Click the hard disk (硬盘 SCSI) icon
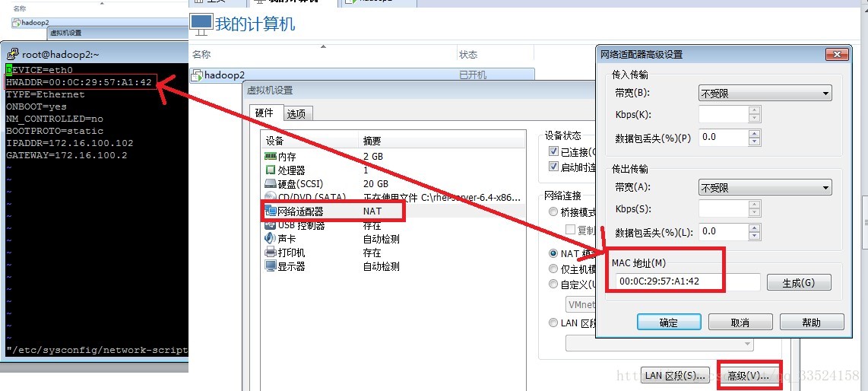Viewport: 868px width, 391px height. pyautogui.click(x=271, y=184)
